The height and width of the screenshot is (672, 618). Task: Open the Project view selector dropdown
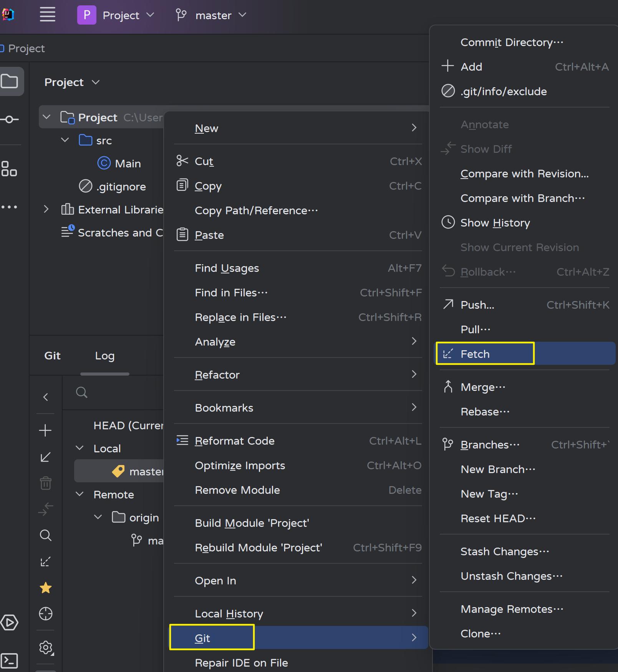(x=72, y=82)
